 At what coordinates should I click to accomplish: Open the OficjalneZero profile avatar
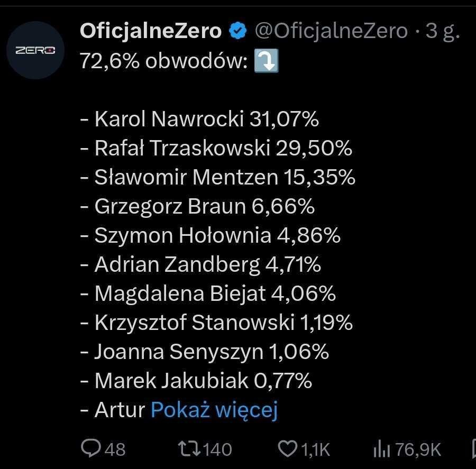click(35, 50)
